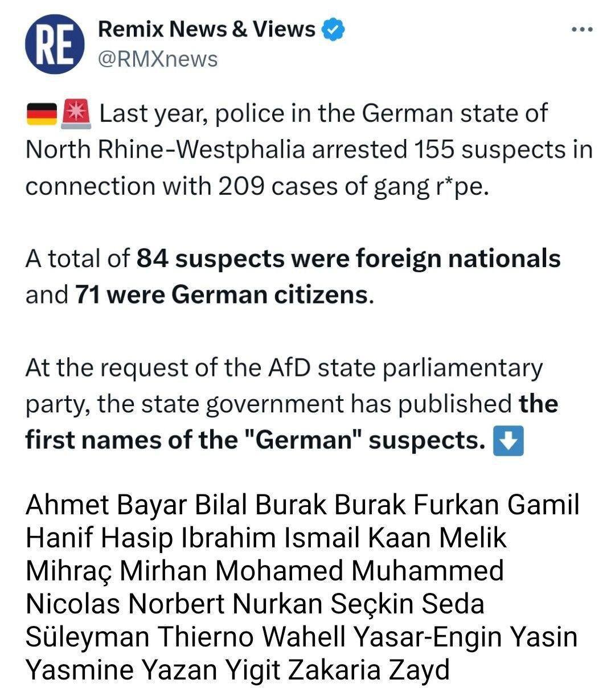615x700 pixels.
Task: Open the three-dot more options menu
Action: [582, 30]
